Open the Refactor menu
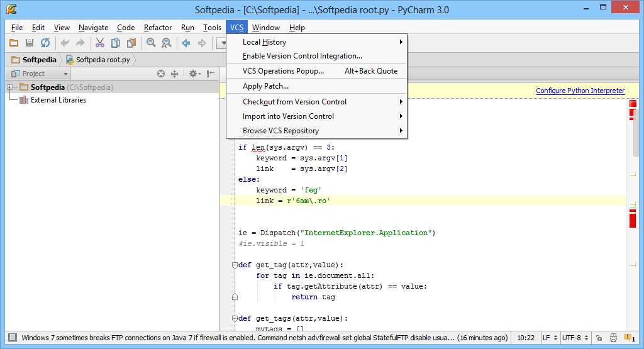 [158, 28]
